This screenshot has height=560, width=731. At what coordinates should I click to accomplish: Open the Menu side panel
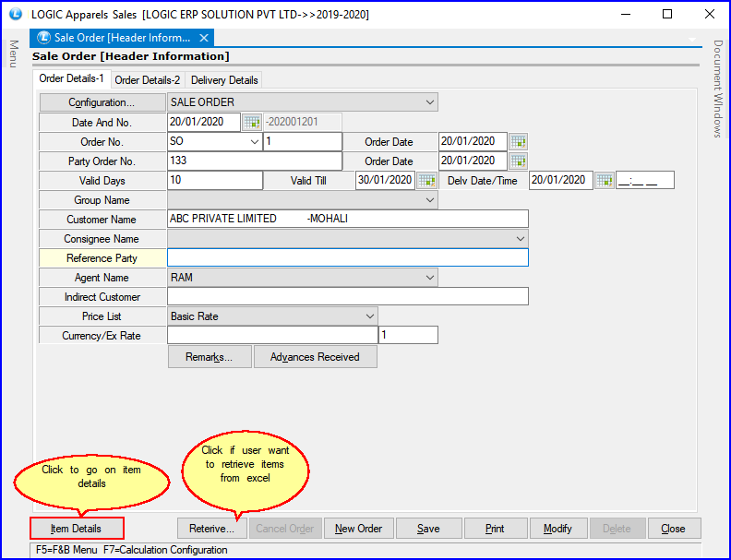click(14, 54)
